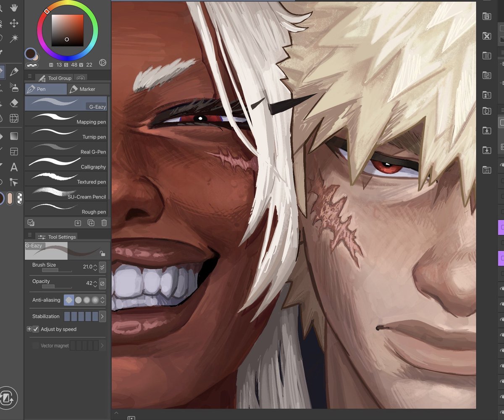This screenshot has height=420, width=504.
Task: Toggle the Adjust by speed checkbox
Action: tap(36, 329)
